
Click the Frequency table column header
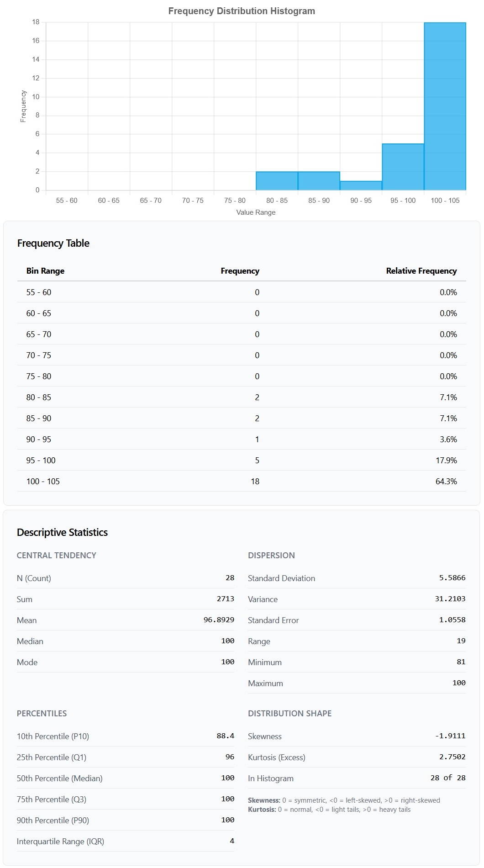coord(240,271)
